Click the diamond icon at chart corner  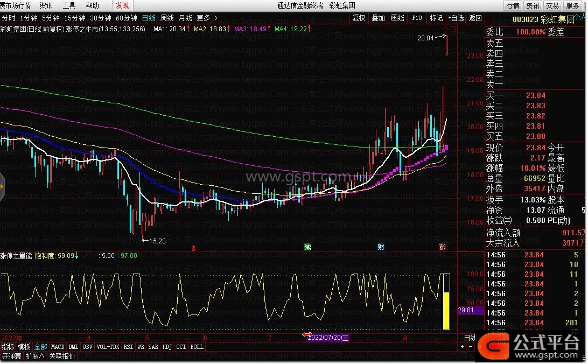[x=446, y=29]
